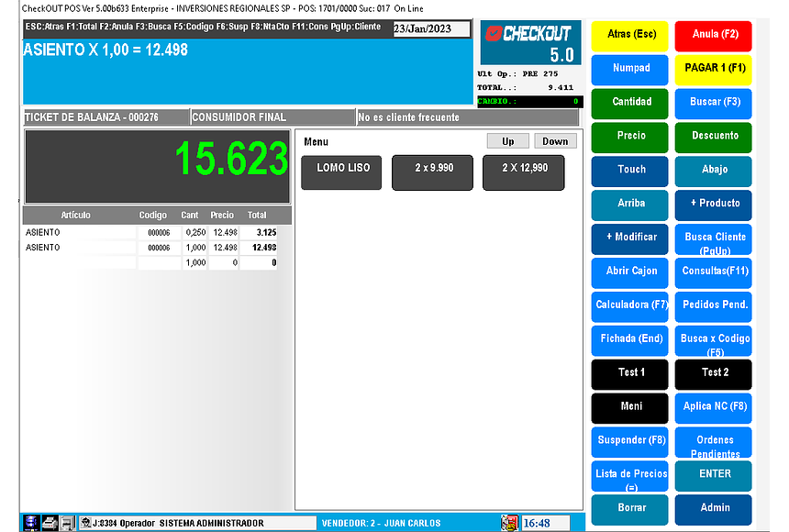Open the Admin button
This screenshot has height=532, width=789.
713,508
